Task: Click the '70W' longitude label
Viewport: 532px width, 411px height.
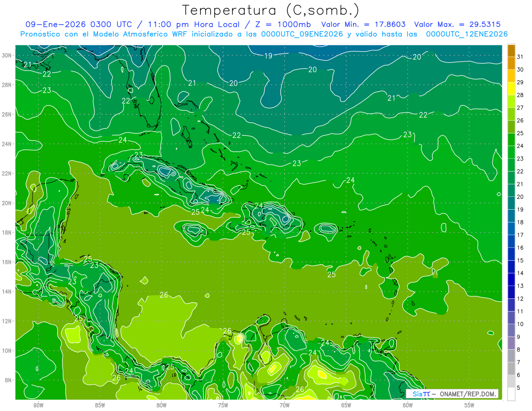Action: point(285,405)
